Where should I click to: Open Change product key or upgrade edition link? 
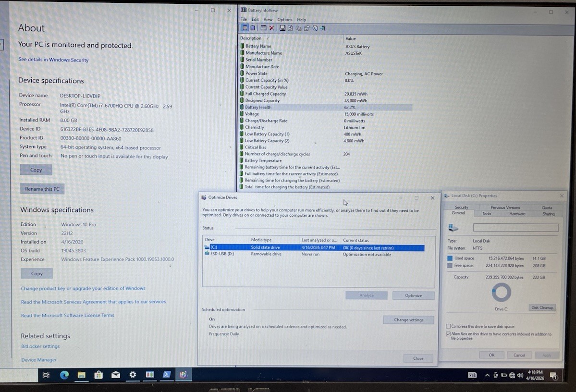tap(83, 288)
